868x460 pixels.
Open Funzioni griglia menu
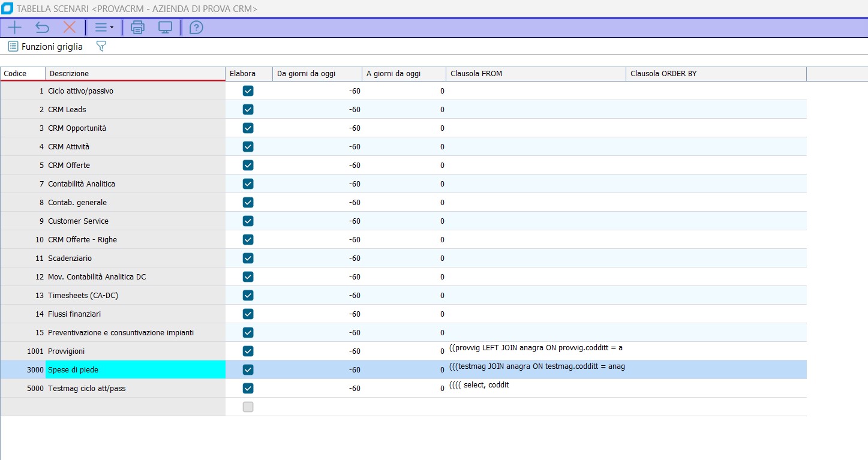(x=46, y=46)
